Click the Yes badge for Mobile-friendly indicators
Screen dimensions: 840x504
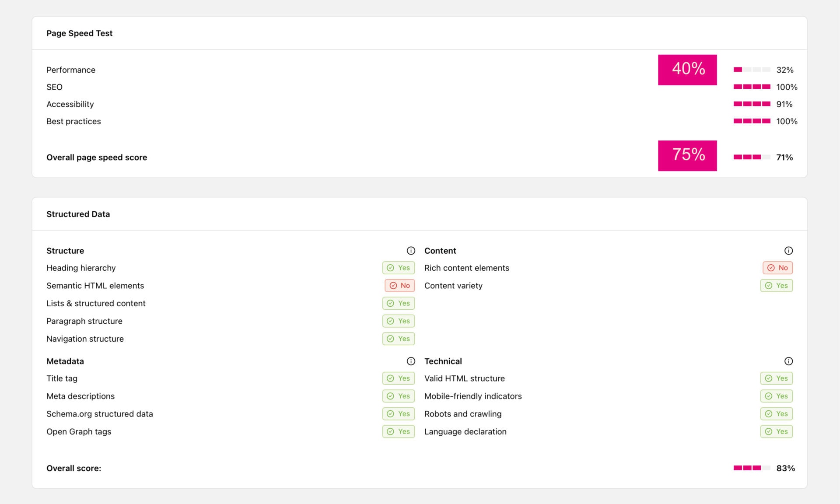pos(776,396)
